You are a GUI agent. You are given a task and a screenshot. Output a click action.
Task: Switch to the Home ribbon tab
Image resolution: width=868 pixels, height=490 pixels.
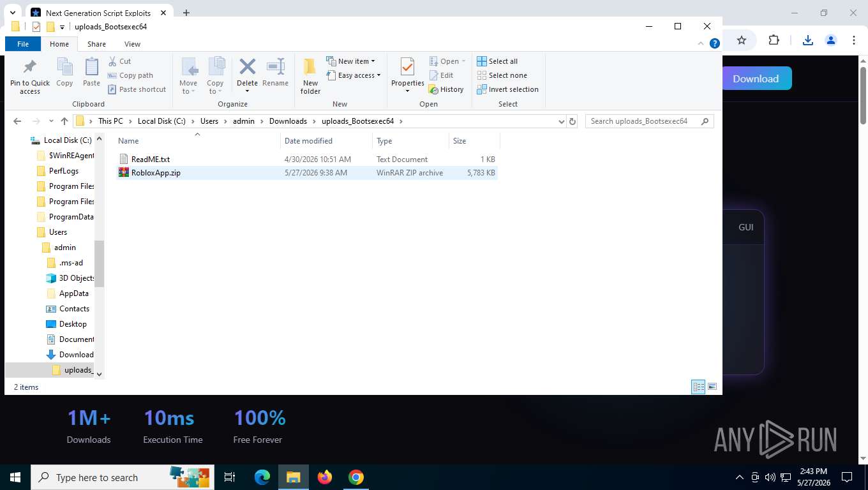click(59, 44)
